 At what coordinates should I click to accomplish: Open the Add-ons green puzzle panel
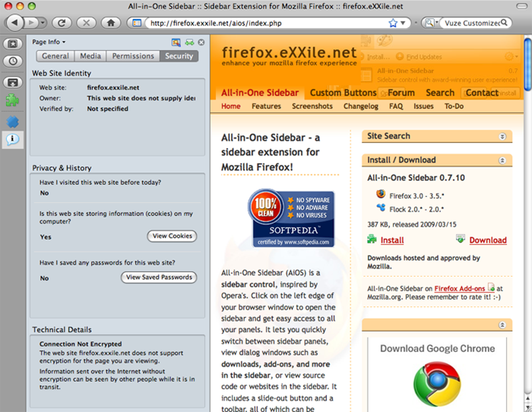pyautogui.click(x=12, y=100)
